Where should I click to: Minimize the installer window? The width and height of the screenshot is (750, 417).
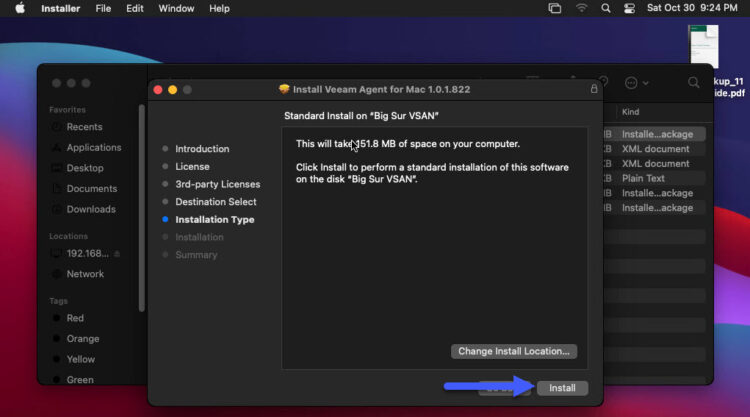[173, 89]
